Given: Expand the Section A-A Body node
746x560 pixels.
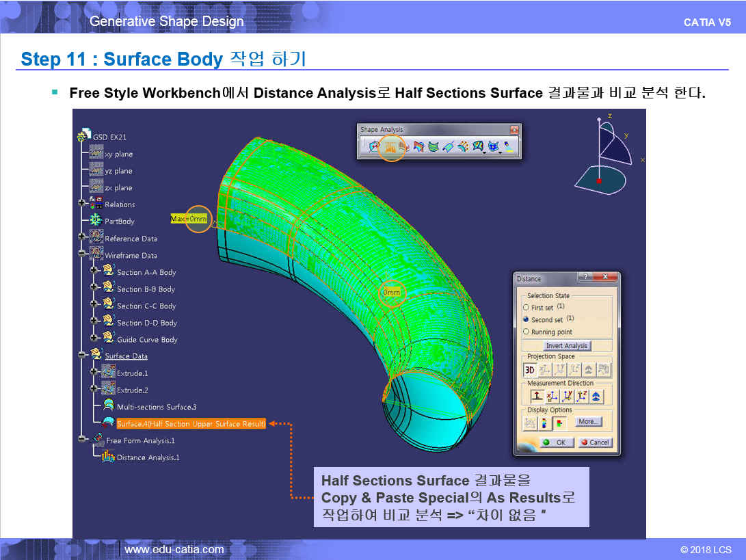Looking at the screenshot, I should [x=94, y=271].
